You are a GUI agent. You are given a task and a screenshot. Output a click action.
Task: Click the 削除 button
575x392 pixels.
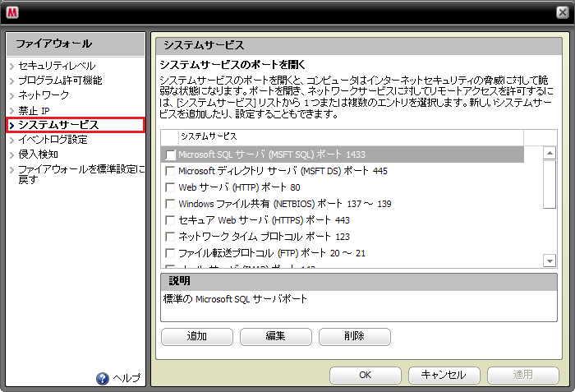pyautogui.click(x=355, y=336)
